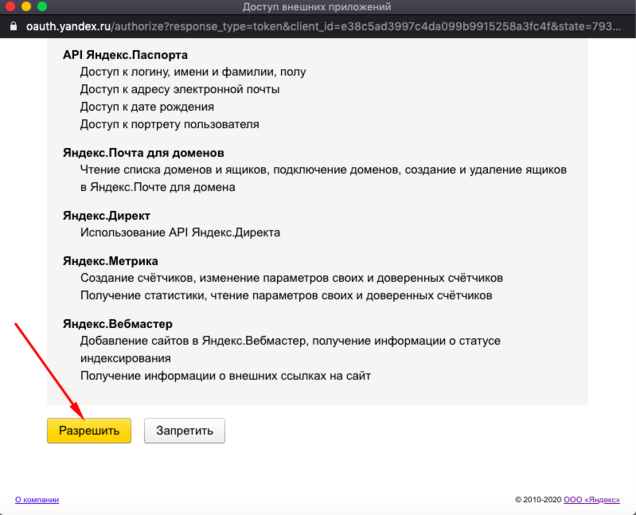
Task: Click window title 'Доступ внешних приложений'
Action: 317,6
